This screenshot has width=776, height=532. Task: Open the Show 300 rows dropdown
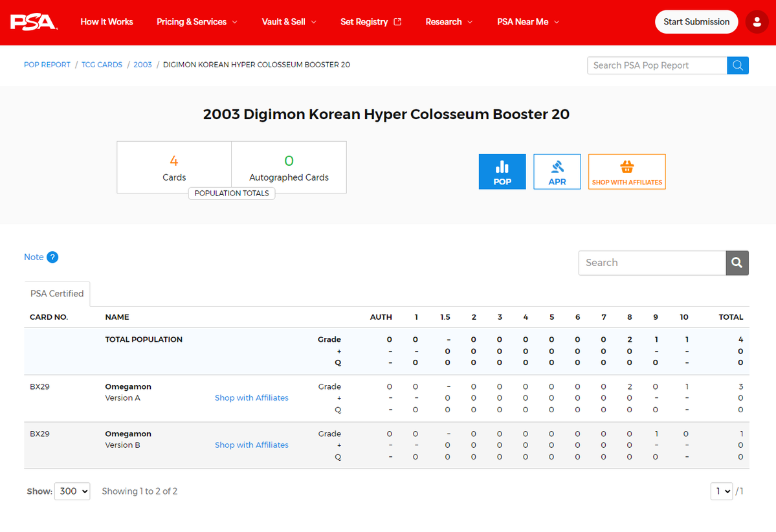click(72, 491)
